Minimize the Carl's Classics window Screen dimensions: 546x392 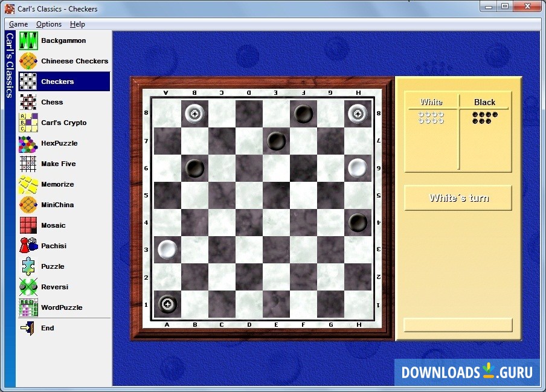pos(488,6)
